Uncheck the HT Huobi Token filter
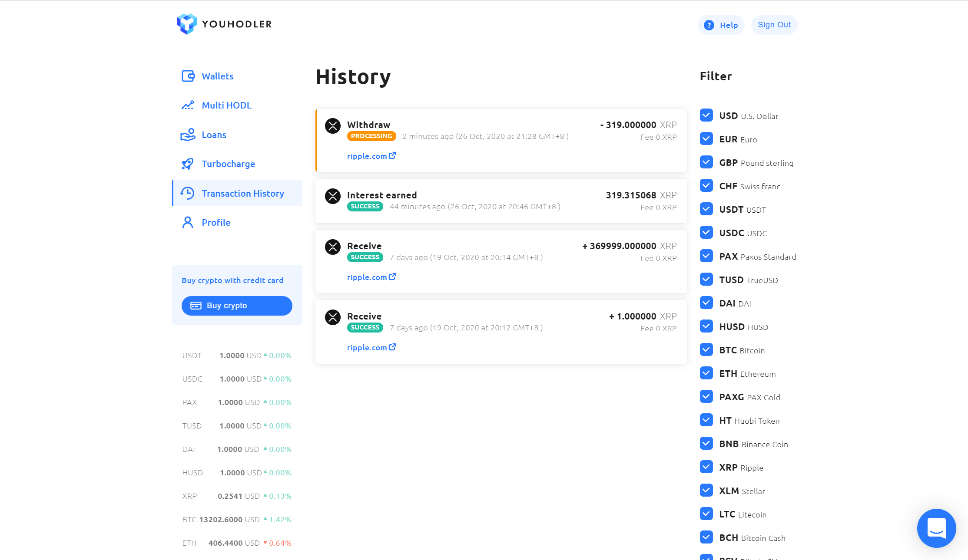Screen dimensions: 968x560 [706, 420]
